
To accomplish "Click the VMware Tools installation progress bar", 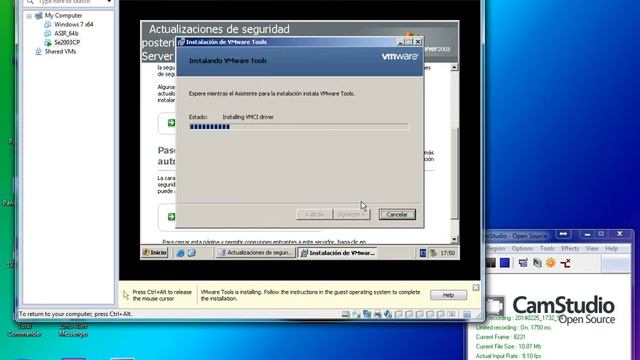I will [298, 127].
